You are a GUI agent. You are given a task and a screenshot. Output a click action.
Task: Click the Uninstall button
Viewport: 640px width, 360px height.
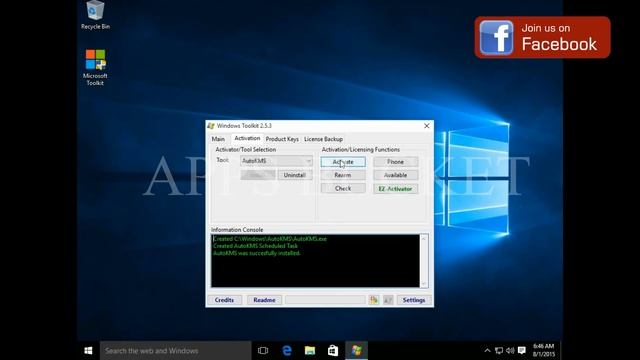click(x=295, y=175)
